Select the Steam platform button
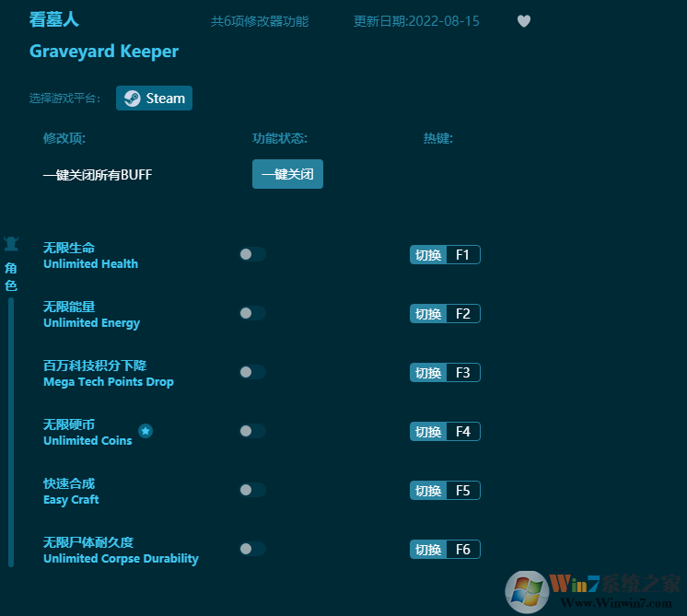This screenshot has width=687, height=616. point(154,99)
